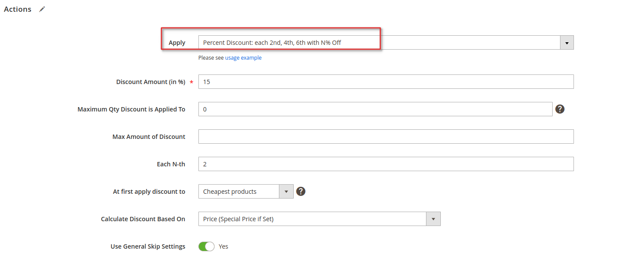
Task: Open the Apply discount type dropdown
Action: click(386, 43)
